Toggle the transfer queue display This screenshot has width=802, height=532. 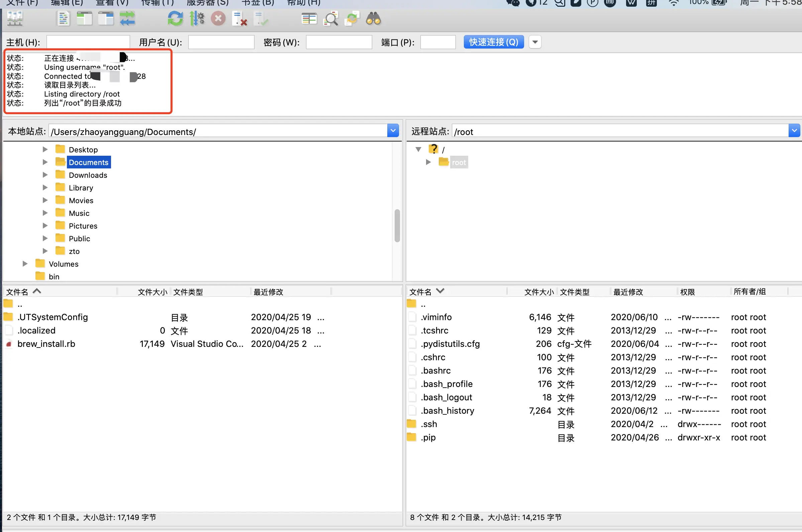(127, 19)
